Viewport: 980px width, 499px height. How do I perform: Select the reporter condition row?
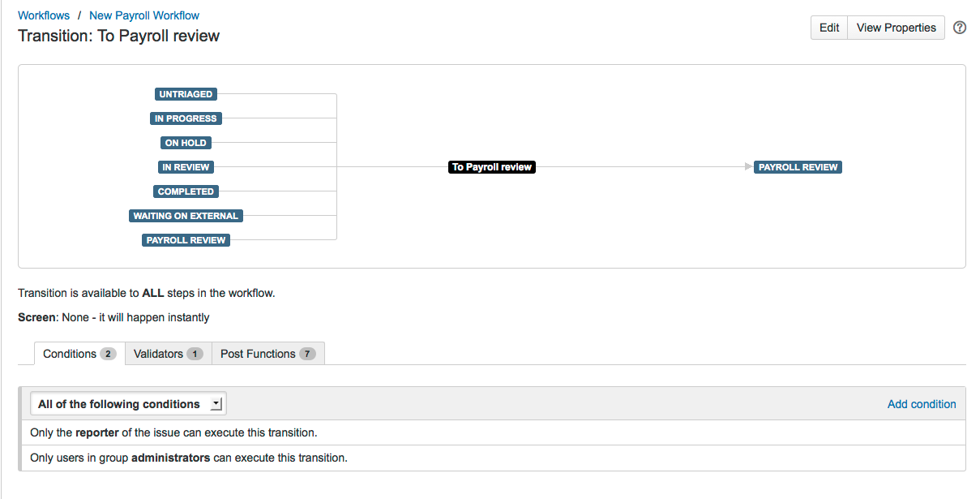(x=173, y=432)
